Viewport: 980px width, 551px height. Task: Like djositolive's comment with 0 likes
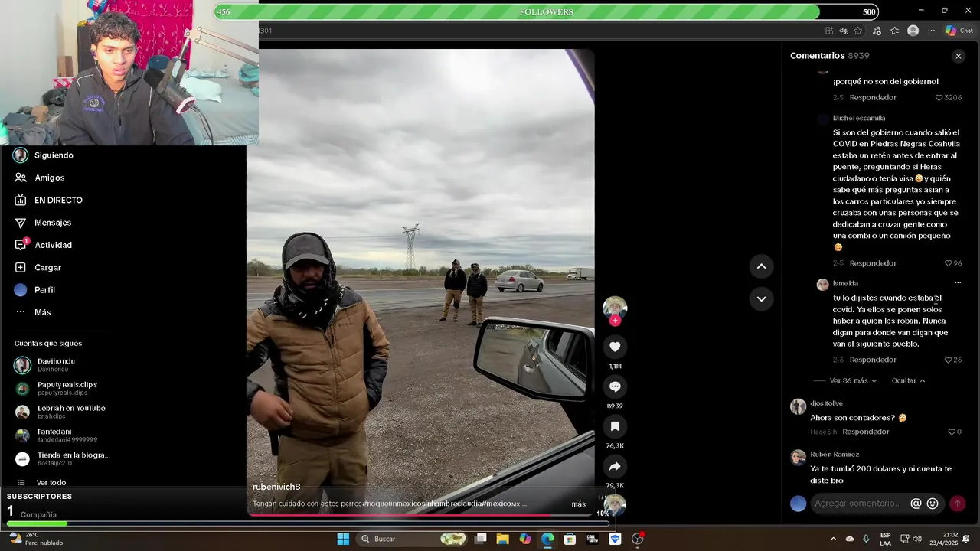tap(952, 432)
